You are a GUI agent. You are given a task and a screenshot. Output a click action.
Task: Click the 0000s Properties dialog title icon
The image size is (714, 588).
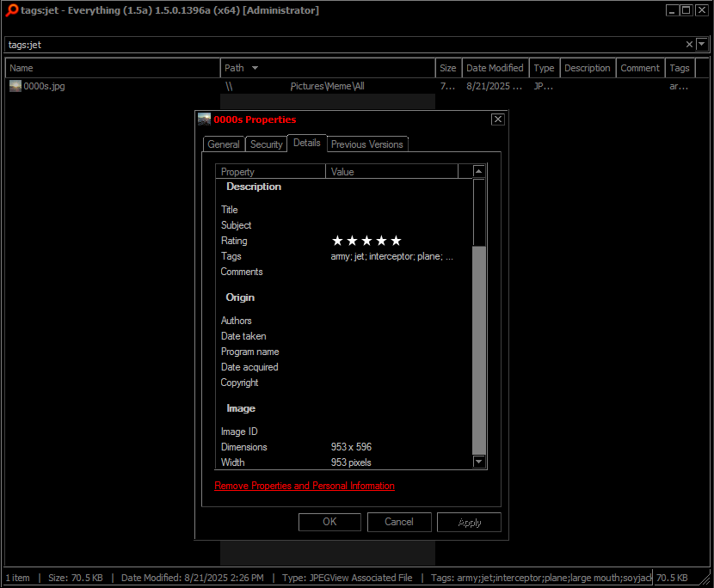(205, 119)
